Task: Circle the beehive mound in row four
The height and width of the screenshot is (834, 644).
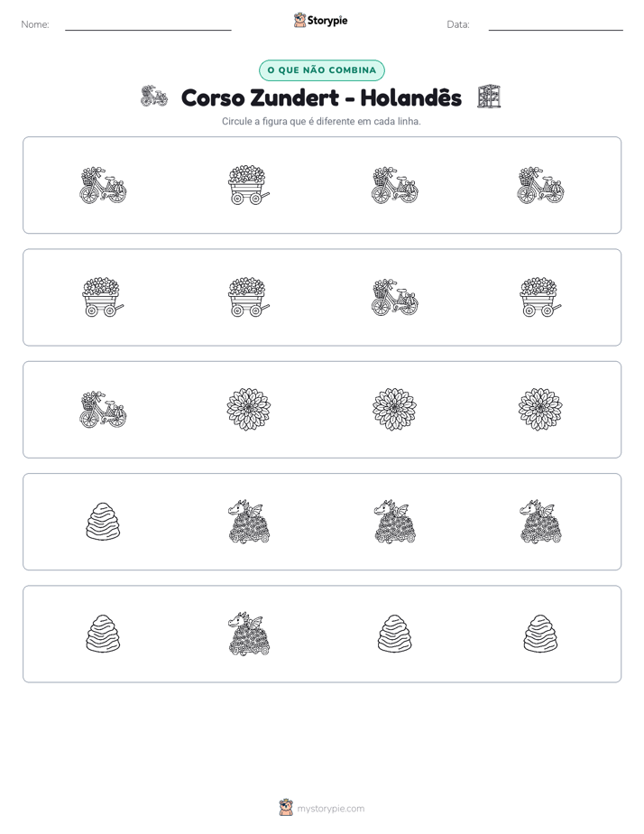Action: (x=103, y=522)
